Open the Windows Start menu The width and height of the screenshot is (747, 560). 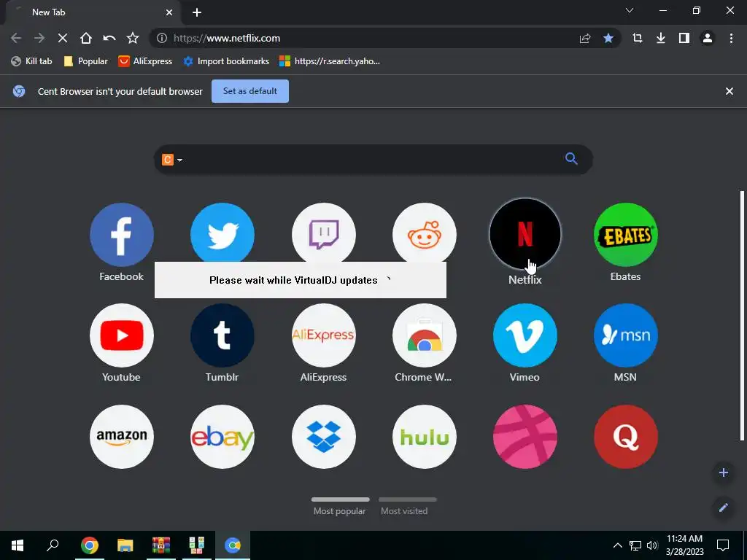click(18, 545)
